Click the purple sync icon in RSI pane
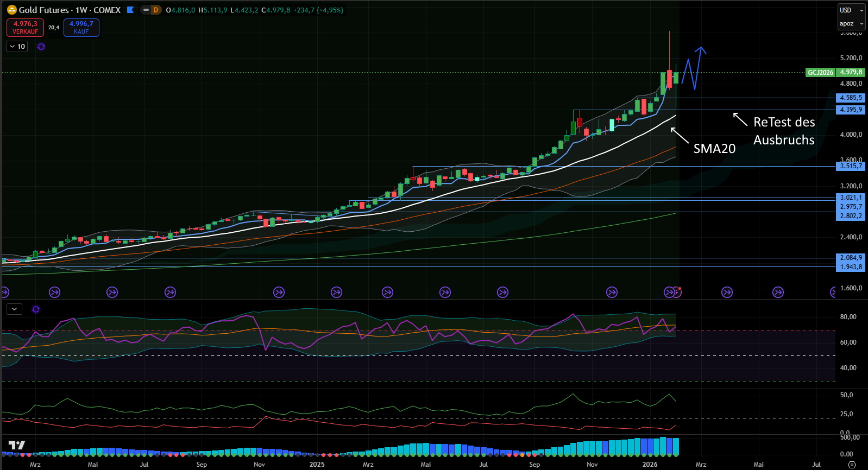The image size is (868, 470). 36,309
